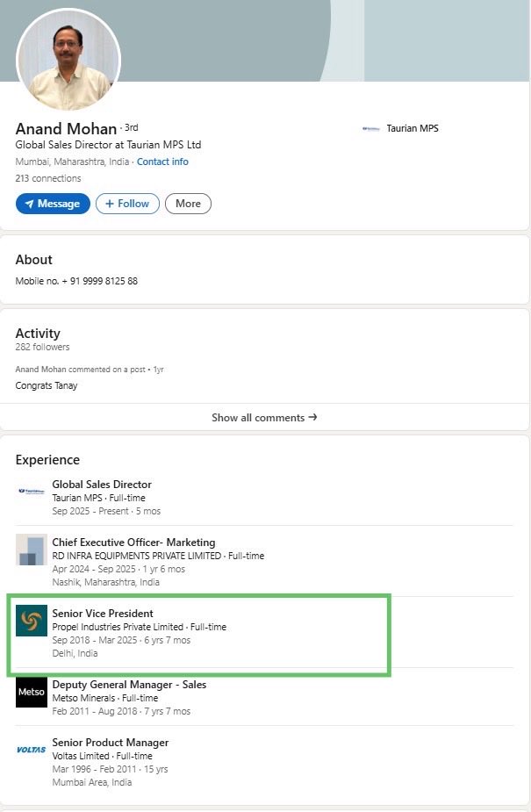This screenshot has height=812, width=531.
Task: Click 'Apr 2024 - Sep 2025' date range
Action: (95, 569)
